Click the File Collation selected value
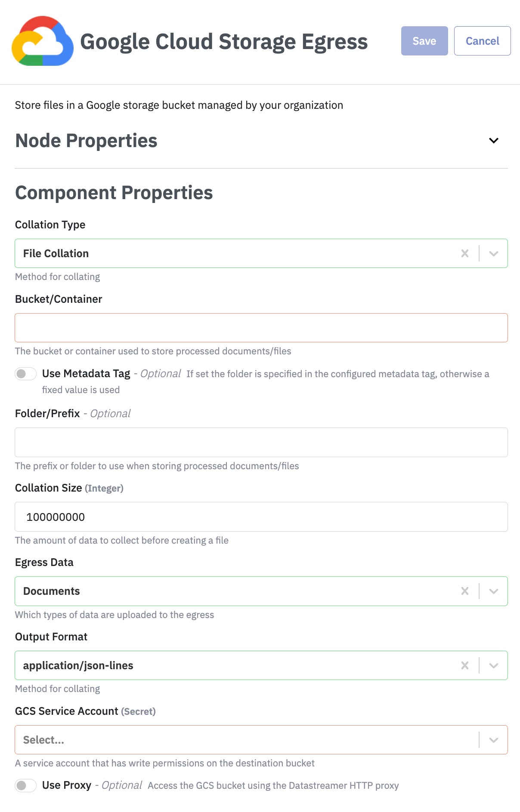 point(56,253)
